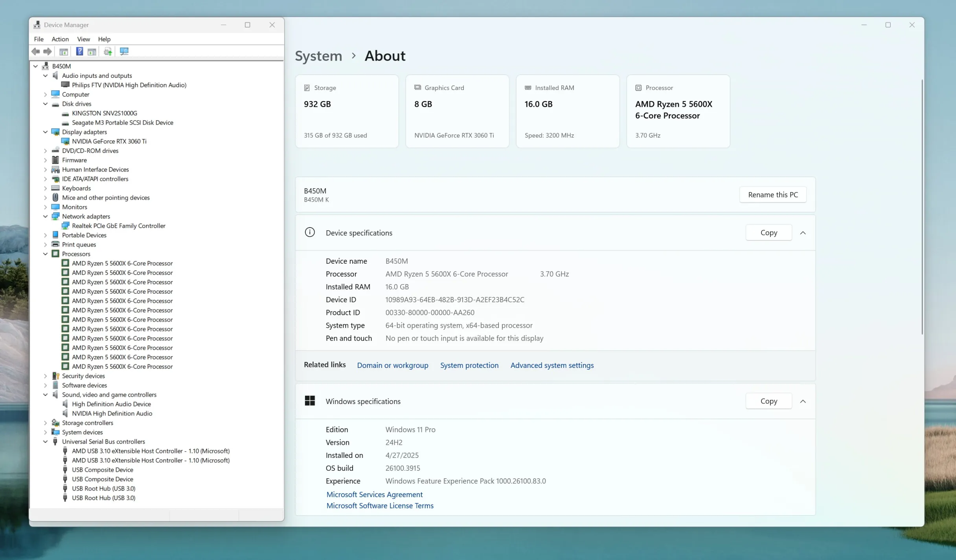The width and height of the screenshot is (956, 560).
Task: Click the Device specifications info icon
Action: [x=310, y=232]
